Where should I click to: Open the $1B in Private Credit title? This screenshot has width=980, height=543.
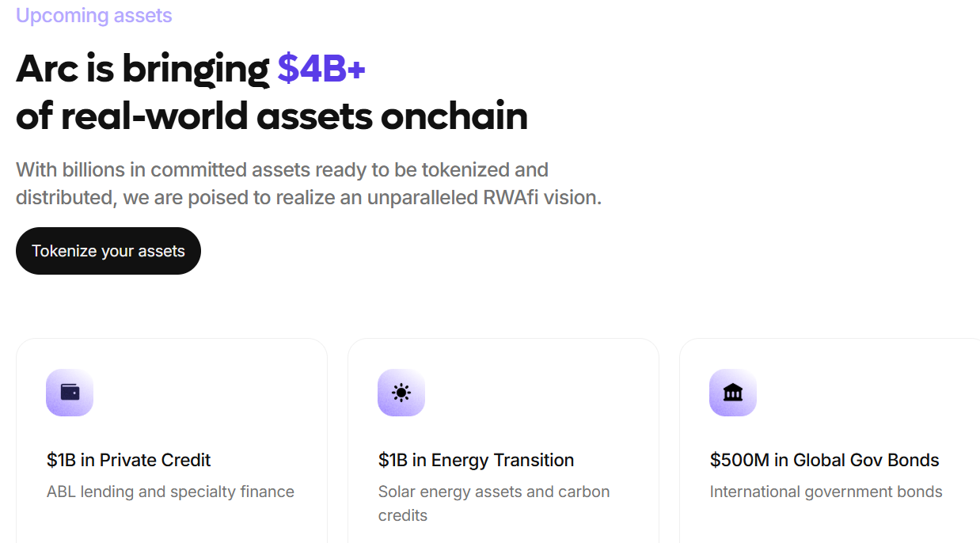[x=129, y=460]
